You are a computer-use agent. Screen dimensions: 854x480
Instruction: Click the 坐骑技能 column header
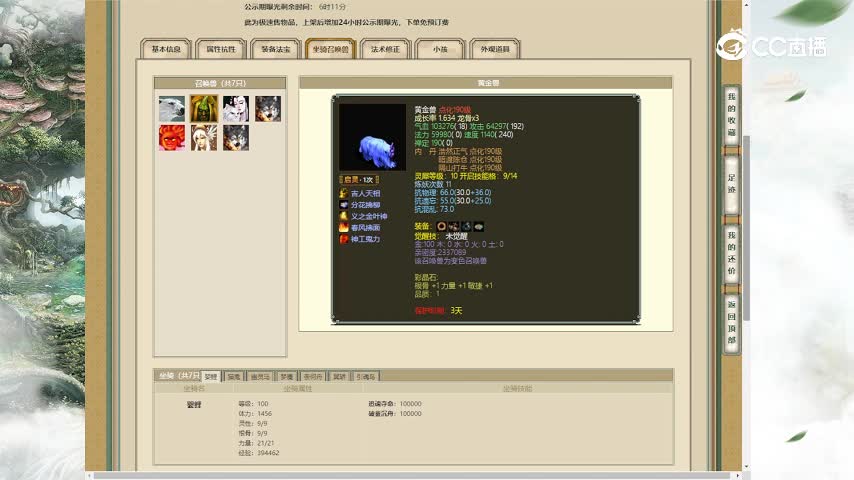coord(517,388)
